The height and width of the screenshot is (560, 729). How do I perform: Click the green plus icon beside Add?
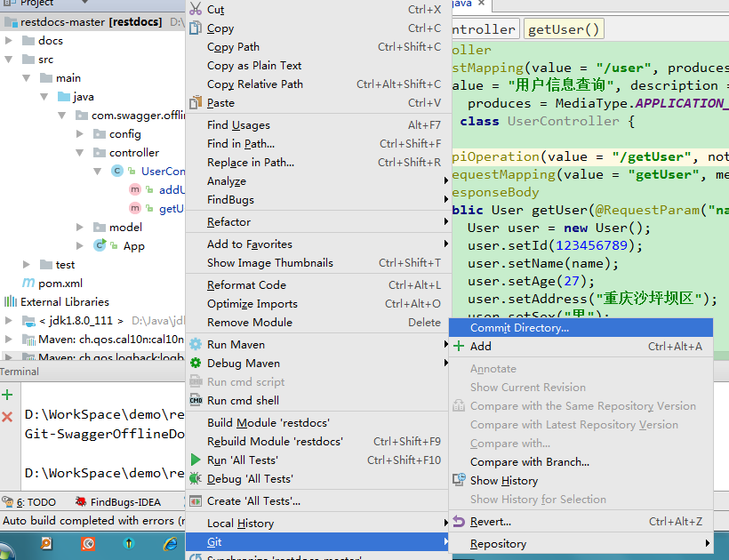tap(459, 346)
